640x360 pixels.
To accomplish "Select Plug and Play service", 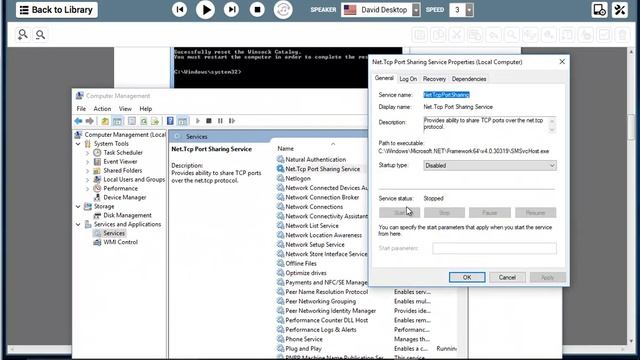I will (x=303, y=349).
